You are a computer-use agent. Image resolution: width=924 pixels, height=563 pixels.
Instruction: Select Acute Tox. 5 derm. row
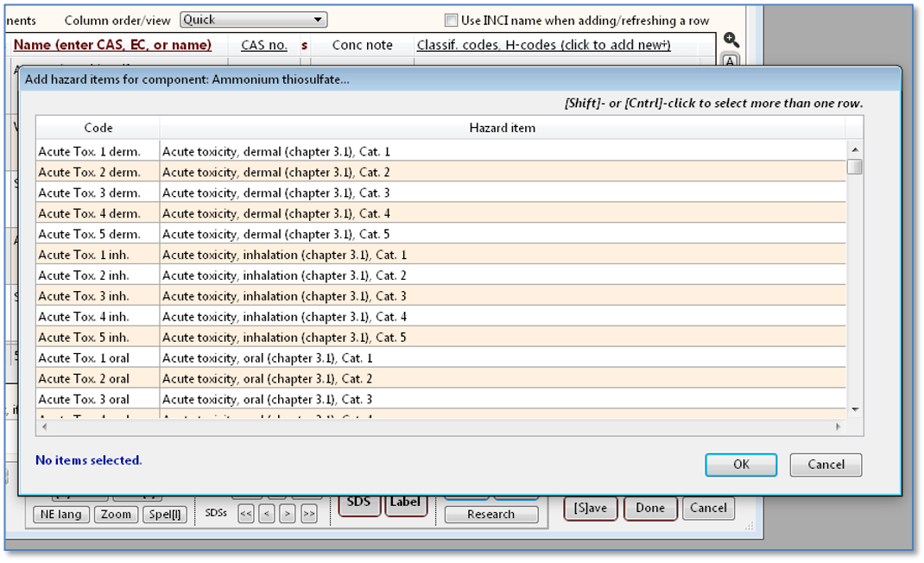click(x=440, y=234)
